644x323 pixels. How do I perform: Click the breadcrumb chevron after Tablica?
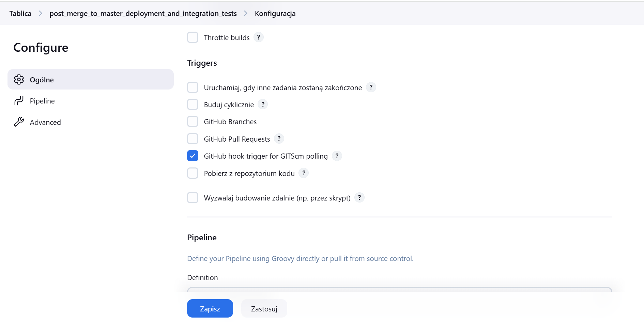40,14
